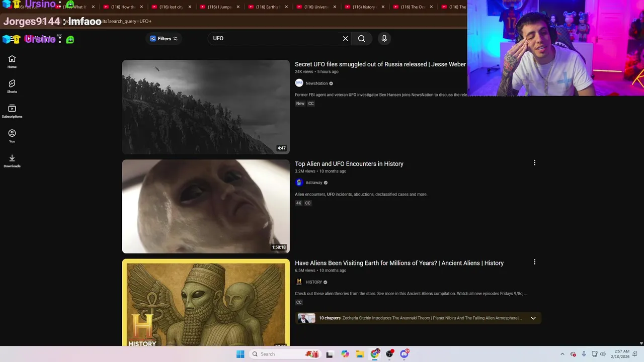Switch to 'The Oce' browser tab

click(x=413, y=7)
